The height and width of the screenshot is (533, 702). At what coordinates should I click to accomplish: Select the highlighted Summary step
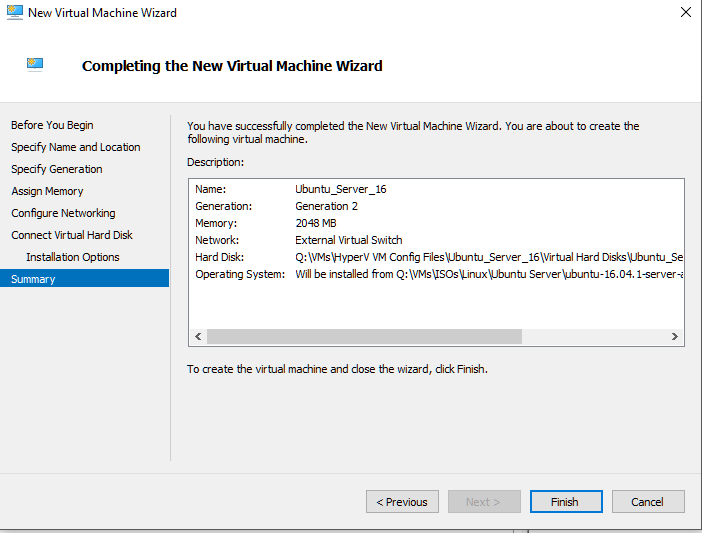[x=85, y=278]
